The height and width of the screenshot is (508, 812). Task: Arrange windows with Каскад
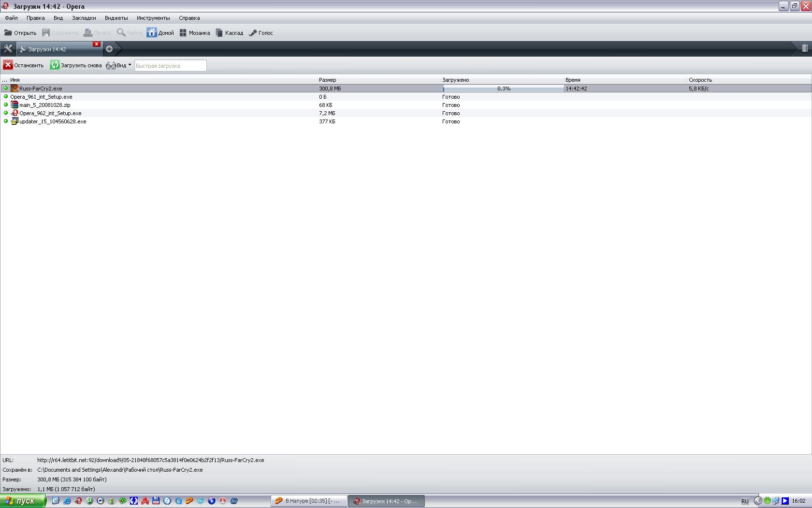[x=230, y=33]
